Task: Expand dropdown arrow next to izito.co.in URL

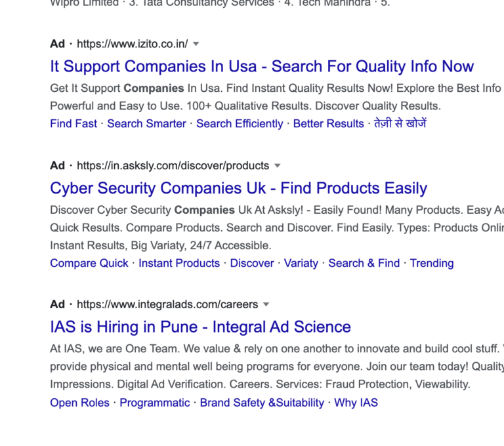Action: [196, 44]
